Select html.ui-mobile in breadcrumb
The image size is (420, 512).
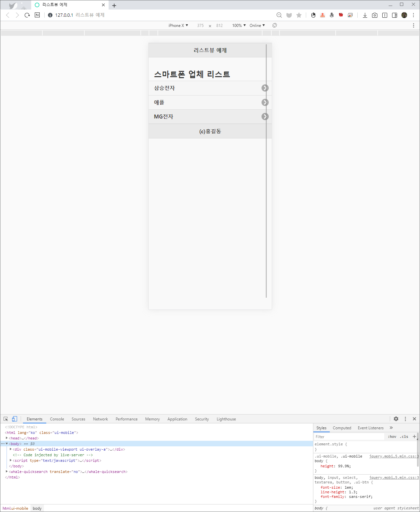click(15, 508)
